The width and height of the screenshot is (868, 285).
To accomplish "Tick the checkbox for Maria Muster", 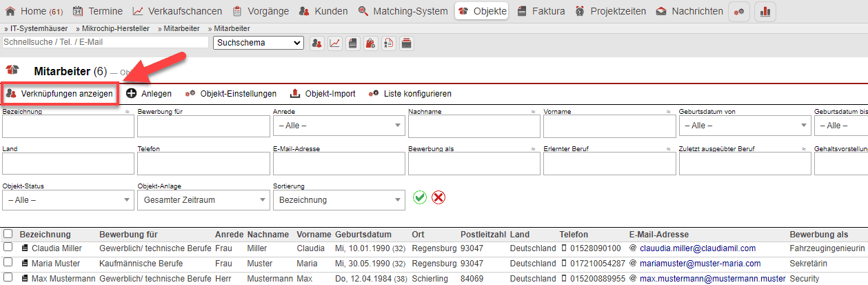I will (8, 262).
